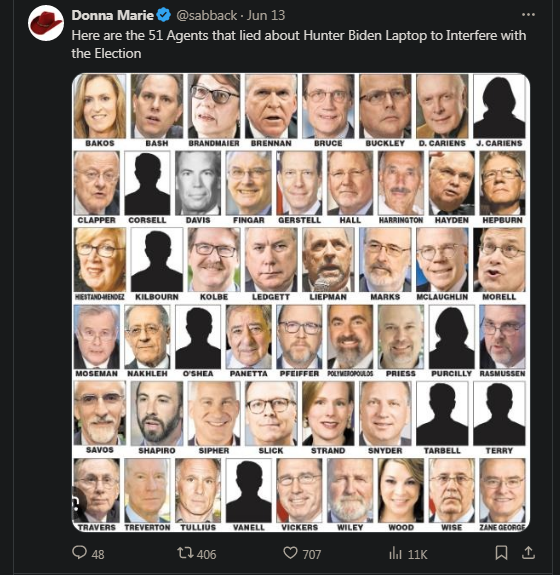Click the MORELL photo in the grid
The width and height of the screenshot is (560, 575).
point(499,260)
